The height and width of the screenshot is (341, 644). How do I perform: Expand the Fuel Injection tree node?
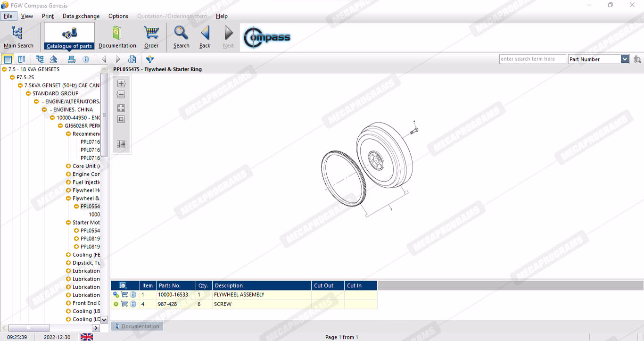tap(68, 182)
